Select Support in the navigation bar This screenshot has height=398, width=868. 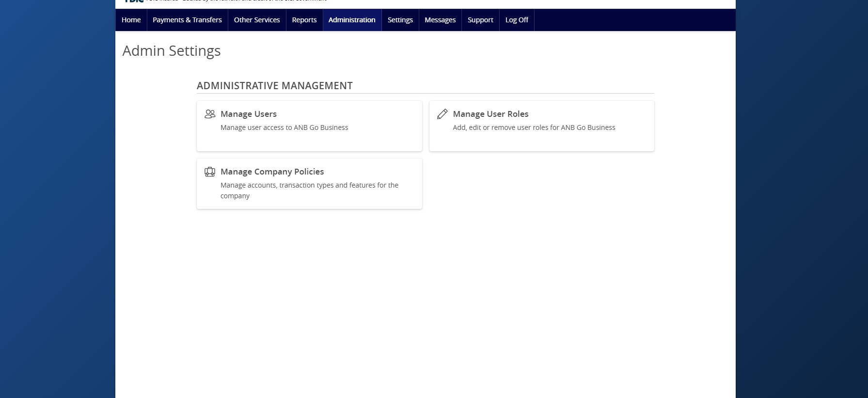pos(480,20)
